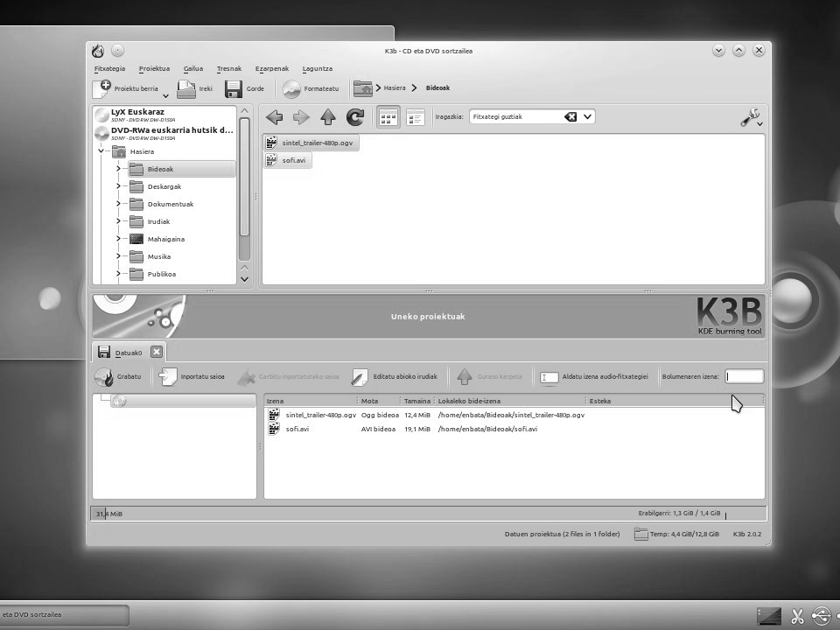Clear the Iragazkia filter text

click(x=570, y=116)
